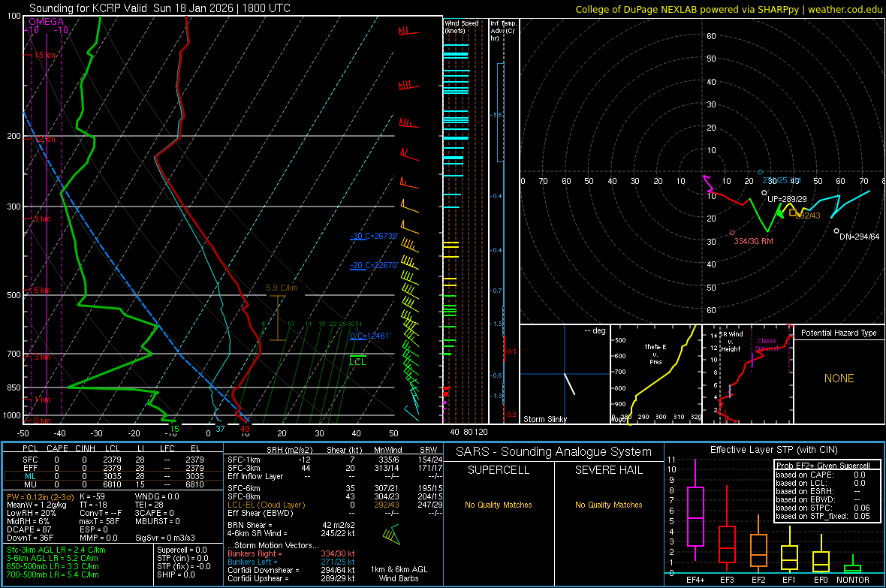Click the 15 km height label
The image size is (886, 588).
45,55
